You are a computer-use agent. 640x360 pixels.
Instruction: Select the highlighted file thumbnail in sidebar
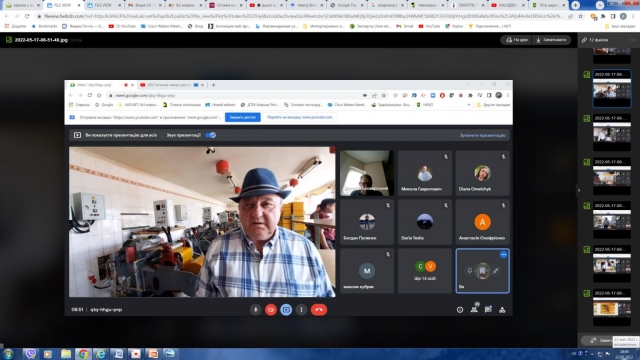tap(611, 88)
